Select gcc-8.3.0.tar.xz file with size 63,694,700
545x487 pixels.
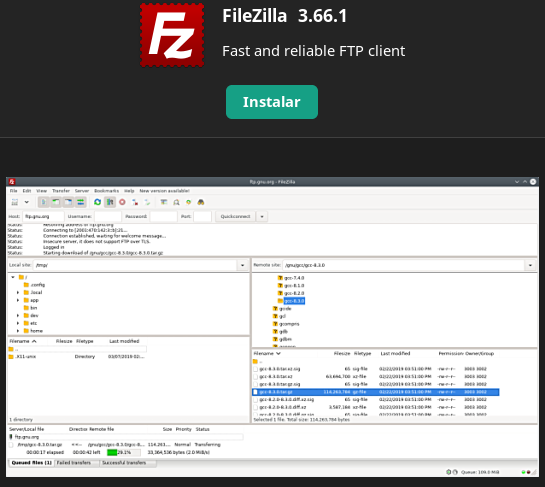(375, 376)
